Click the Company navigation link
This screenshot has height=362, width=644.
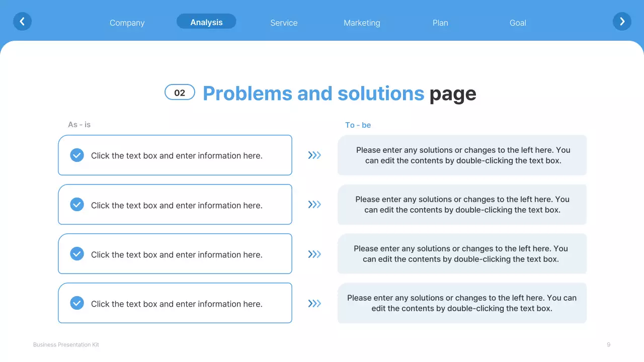point(127,23)
